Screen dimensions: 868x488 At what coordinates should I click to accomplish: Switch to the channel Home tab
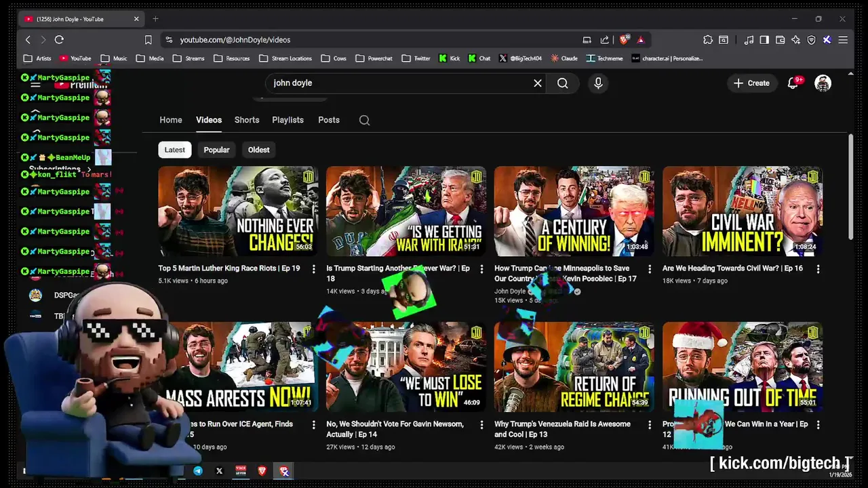(171, 120)
